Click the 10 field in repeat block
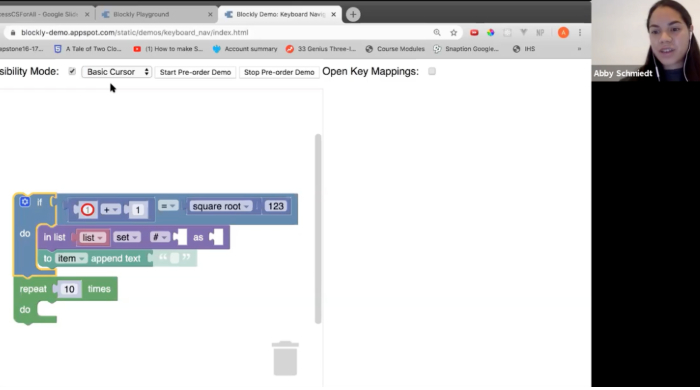The image size is (700, 390). tap(69, 289)
